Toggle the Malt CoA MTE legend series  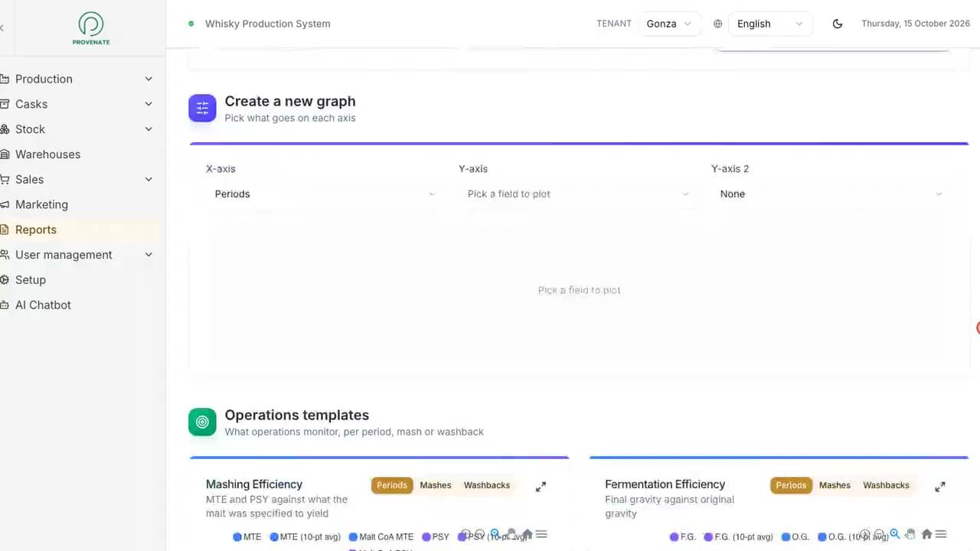[x=381, y=537]
